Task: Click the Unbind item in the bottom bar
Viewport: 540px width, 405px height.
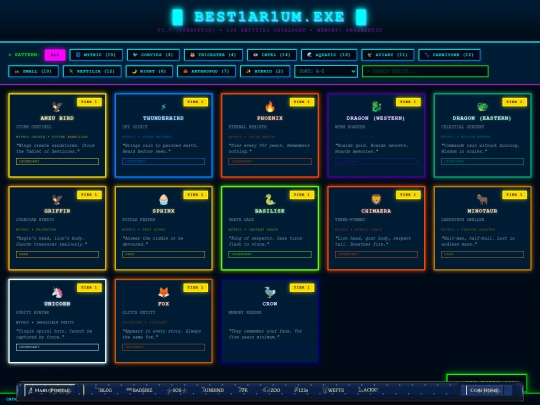Action: pos(213,390)
